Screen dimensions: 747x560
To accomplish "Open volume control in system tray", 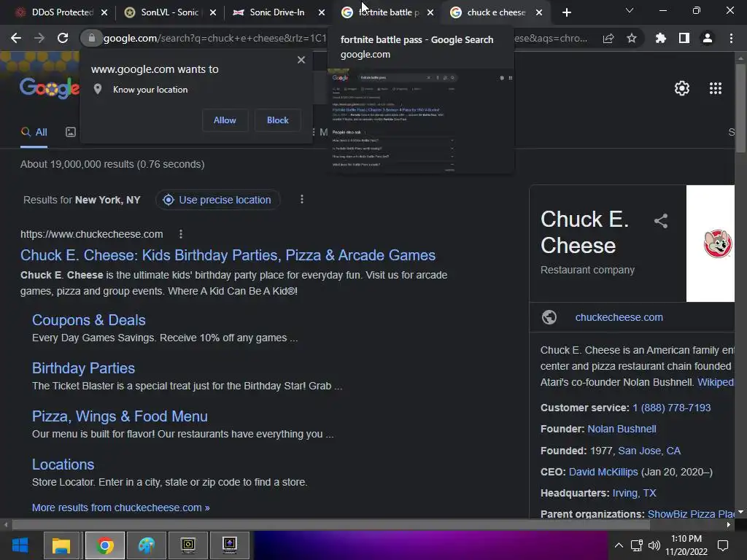I will (x=654, y=545).
